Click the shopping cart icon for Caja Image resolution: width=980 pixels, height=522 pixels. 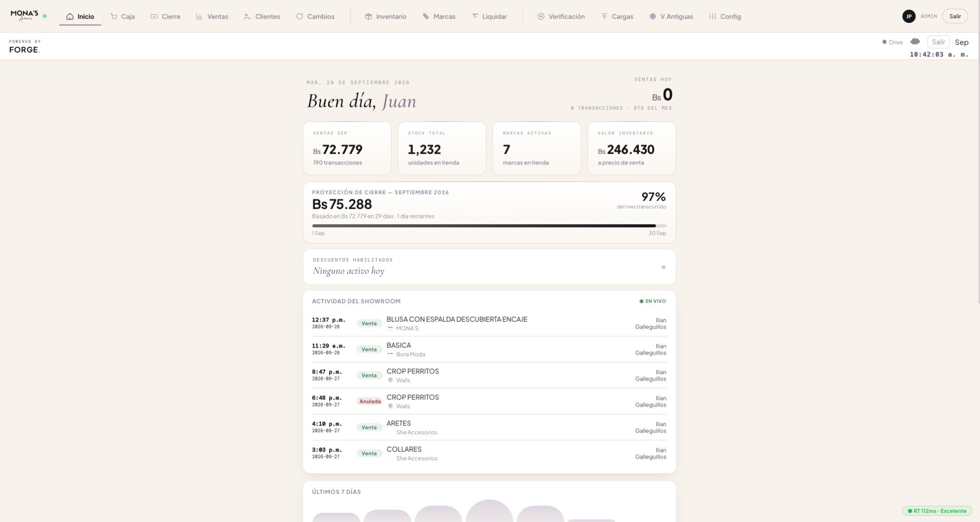click(x=114, y=16)
